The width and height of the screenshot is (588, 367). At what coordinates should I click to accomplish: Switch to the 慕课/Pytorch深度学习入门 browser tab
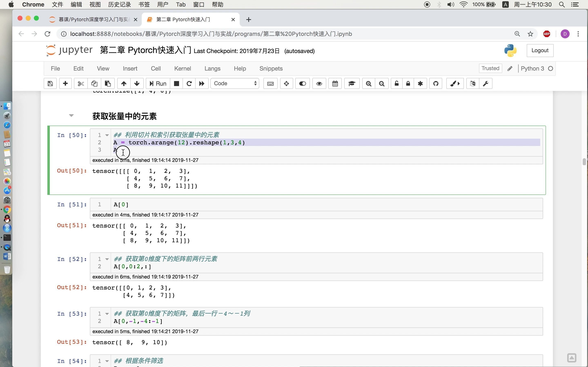click(94, 19)
